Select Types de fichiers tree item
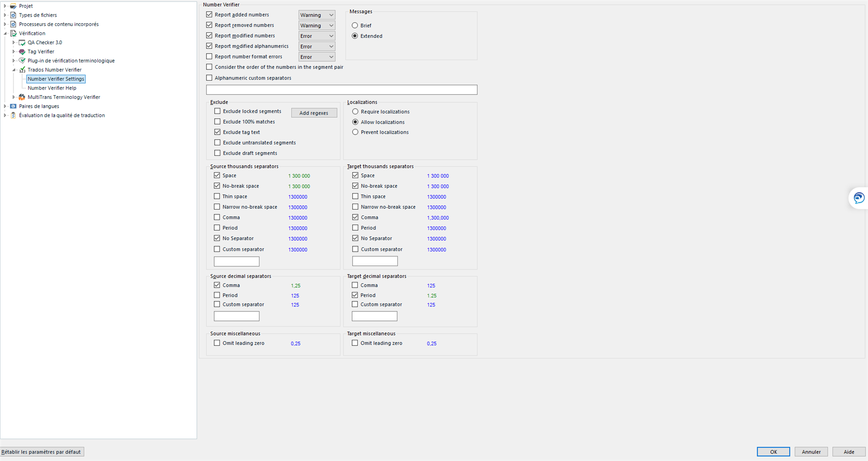The image size is (868, 461). [38, 15]
